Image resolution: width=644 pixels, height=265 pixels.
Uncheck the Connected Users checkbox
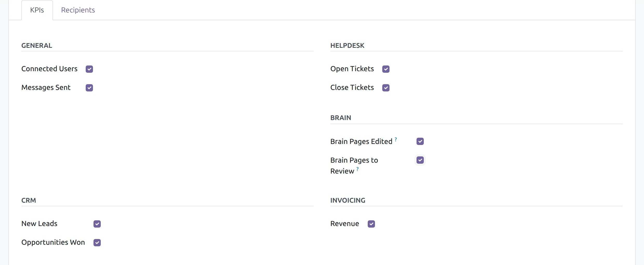[x=89, y=69]
